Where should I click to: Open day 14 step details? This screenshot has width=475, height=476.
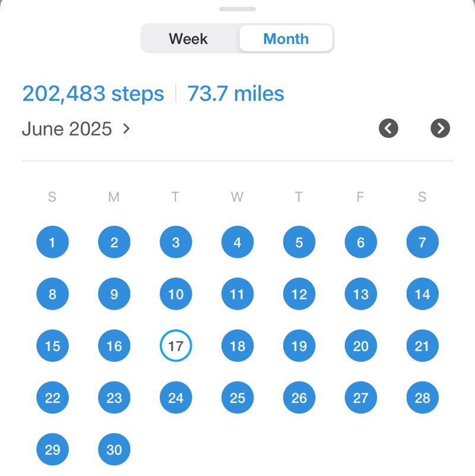[x=422, y=294]
